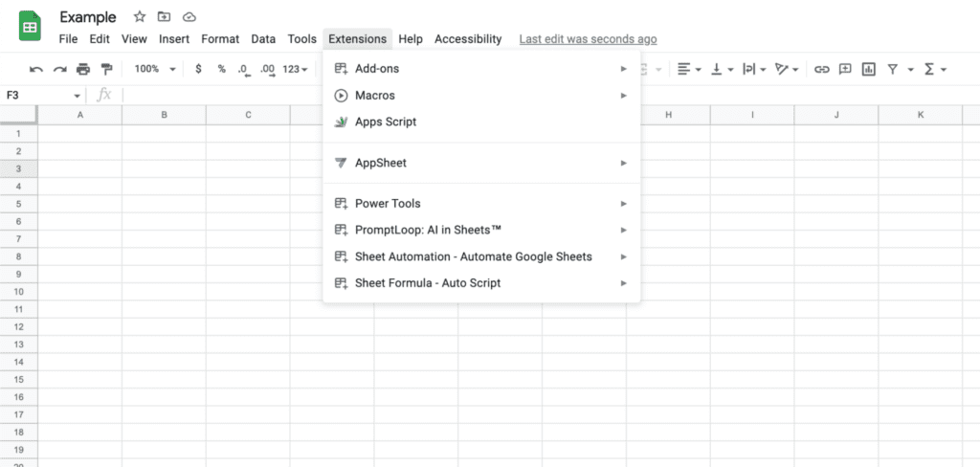The image size is (980, 467).
Task: Click the Google Sheets home logo
Action: coord(30,28)
